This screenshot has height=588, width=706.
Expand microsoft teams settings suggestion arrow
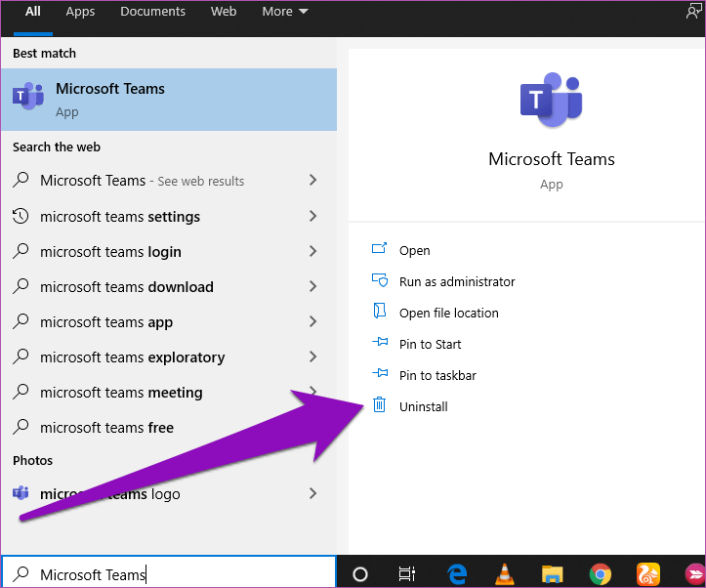[312, 217]
